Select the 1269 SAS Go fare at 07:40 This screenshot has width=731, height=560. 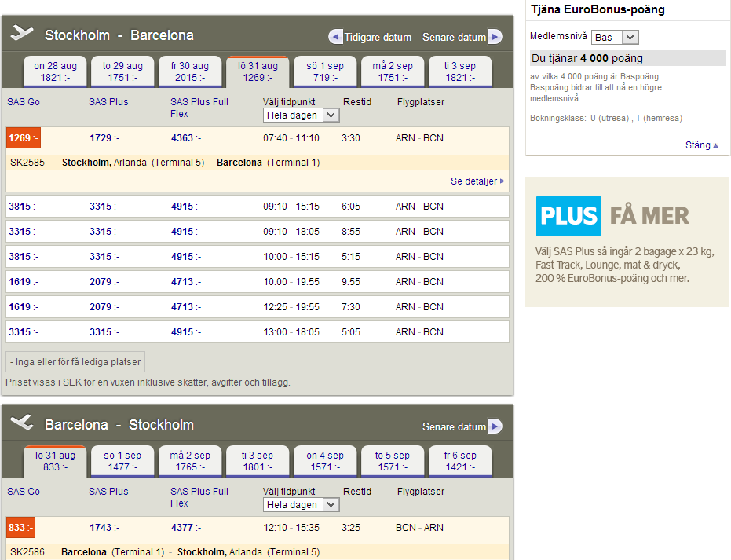click(23, 138)
